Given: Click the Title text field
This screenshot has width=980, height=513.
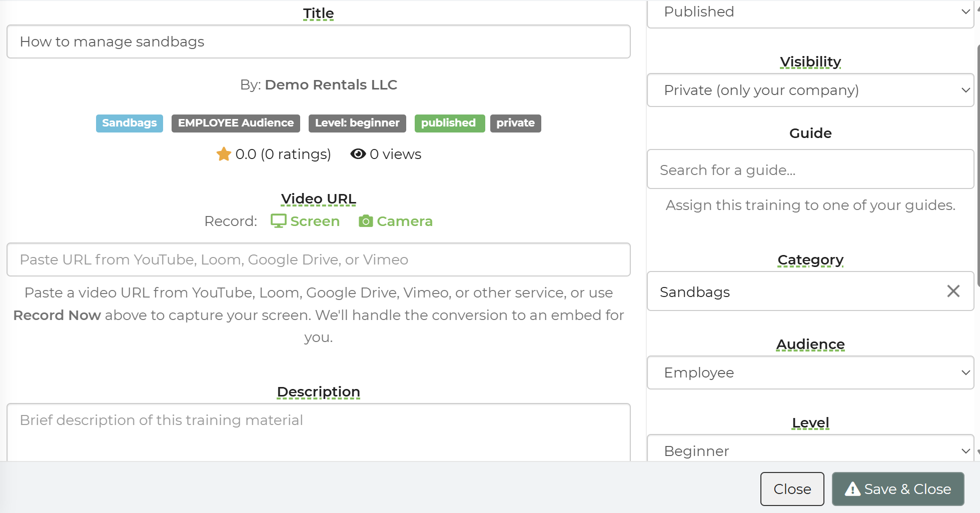Looking at the screenshot, I should tap(318, 41).
